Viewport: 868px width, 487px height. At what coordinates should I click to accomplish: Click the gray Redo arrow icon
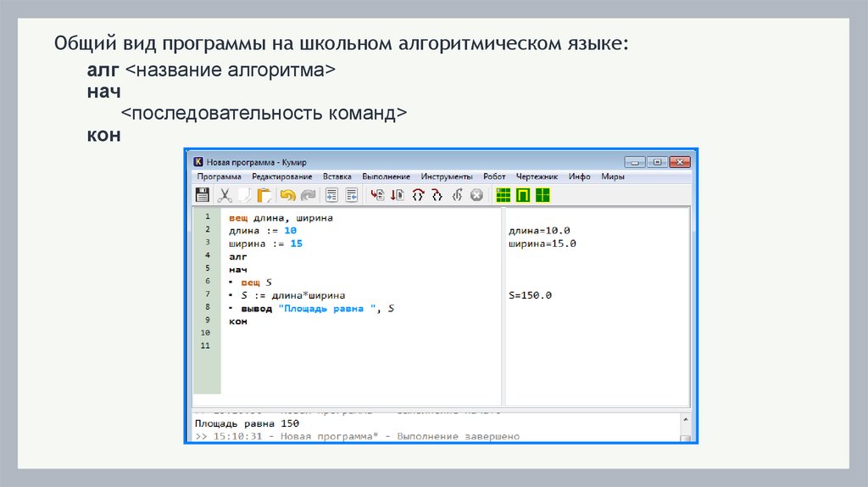coord(308,195)
